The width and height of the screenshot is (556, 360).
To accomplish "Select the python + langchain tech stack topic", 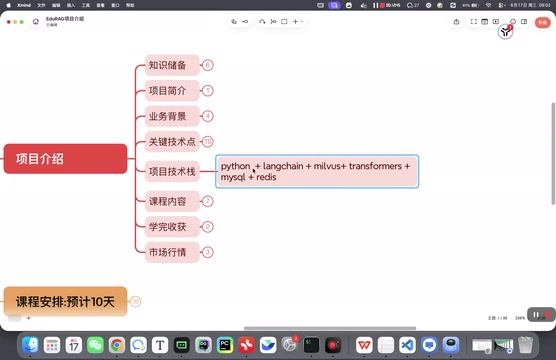I will [317, 171].
